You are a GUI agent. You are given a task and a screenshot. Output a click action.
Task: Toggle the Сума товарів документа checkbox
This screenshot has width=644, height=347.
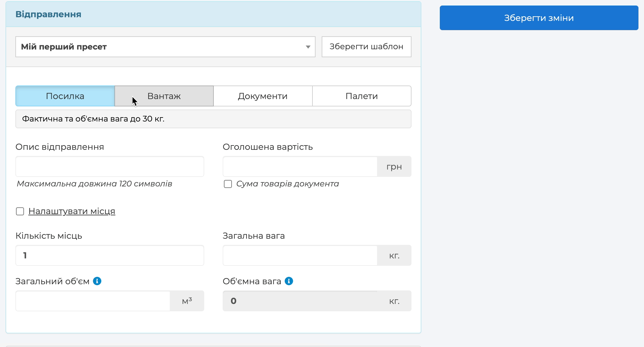click(x=228, y=184)
